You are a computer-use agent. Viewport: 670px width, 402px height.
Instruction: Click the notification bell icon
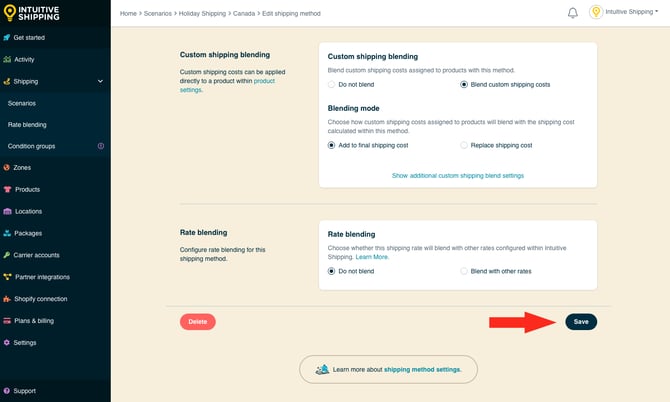pyautogui.click(x=573, y=13)
